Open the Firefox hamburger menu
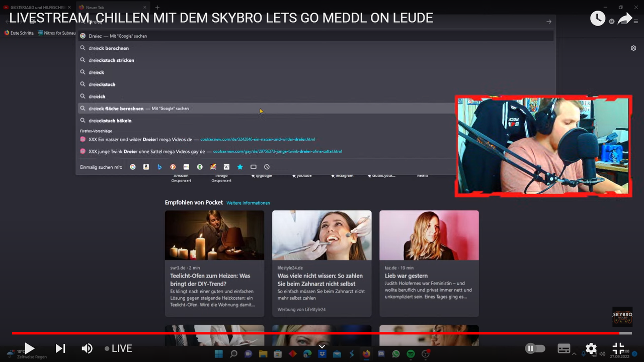Image resolution: width=644 pixels, height=362 pixels. click(x=636, y=22)
